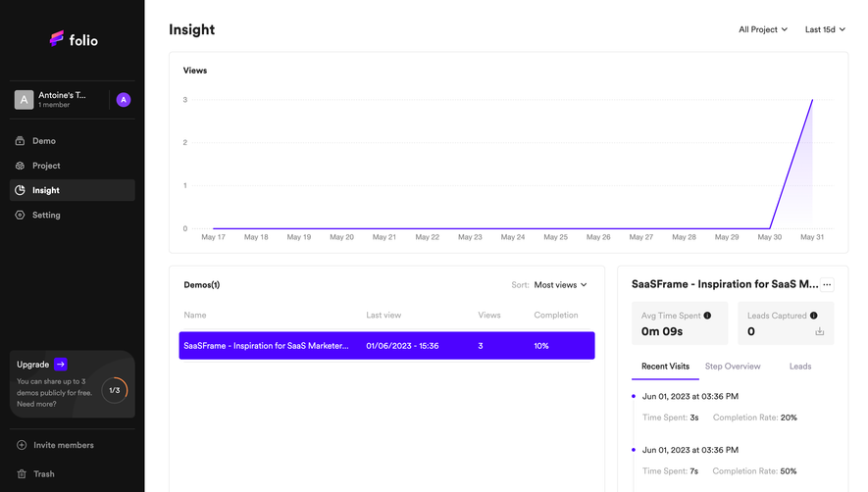The height and width of the screenshot is (492, 868).
Task: Open the three-dots menu beside SaaSFrame title
Action: [827, 284]
